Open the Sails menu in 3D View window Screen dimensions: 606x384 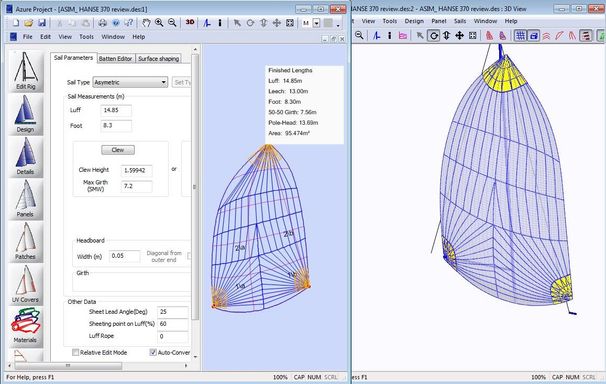460,21
